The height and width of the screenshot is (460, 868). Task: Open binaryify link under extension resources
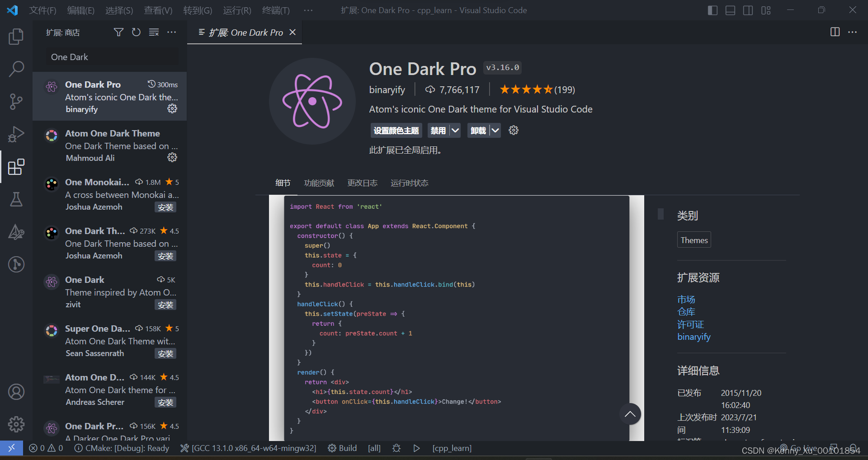point(694,337)
